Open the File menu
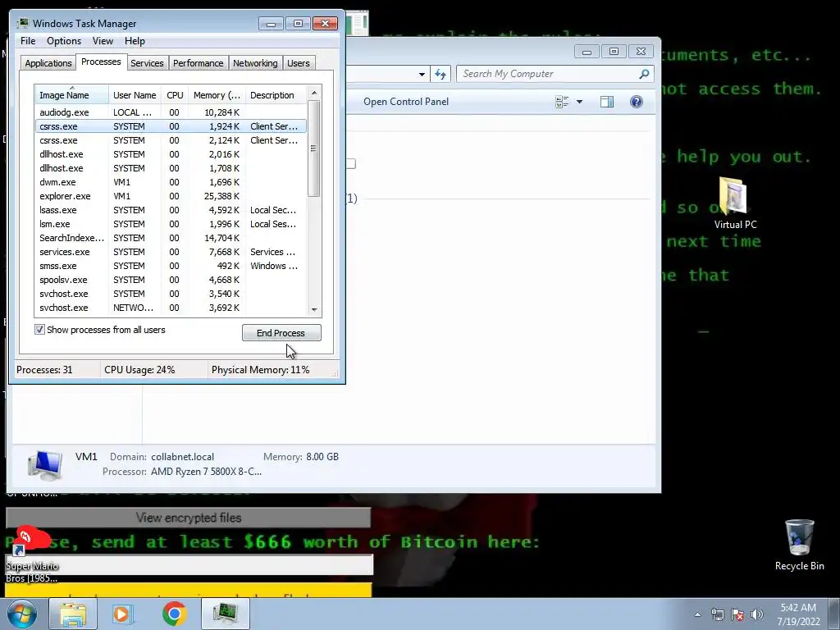The height and width of the screenshot is (630, 840). tap(28, 41)
